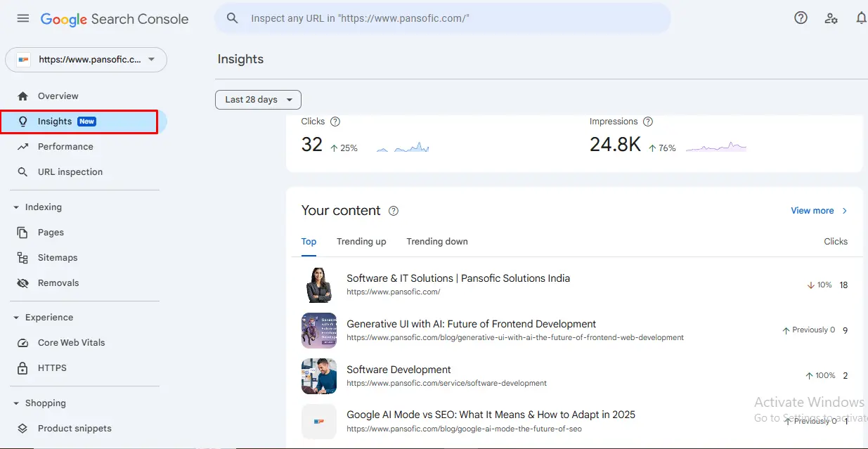Click the Google AI Mode placeholder thumbnail
Viewport: 868px width, 449px height.
(319, 422)
